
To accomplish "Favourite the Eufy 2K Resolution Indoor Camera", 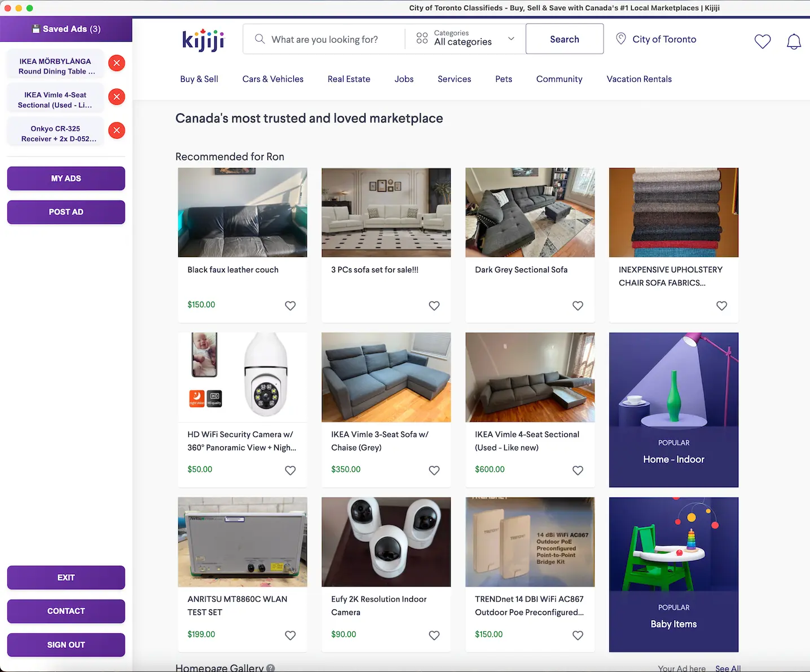I will (434, 635).
